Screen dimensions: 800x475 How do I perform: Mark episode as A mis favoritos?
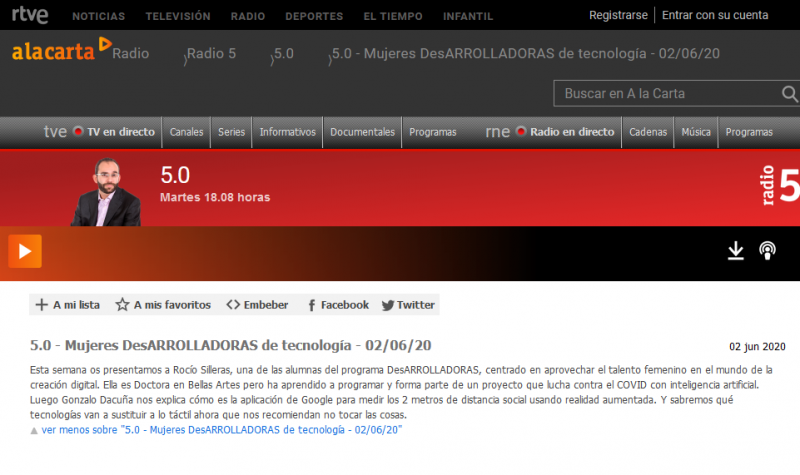[163, 305]
